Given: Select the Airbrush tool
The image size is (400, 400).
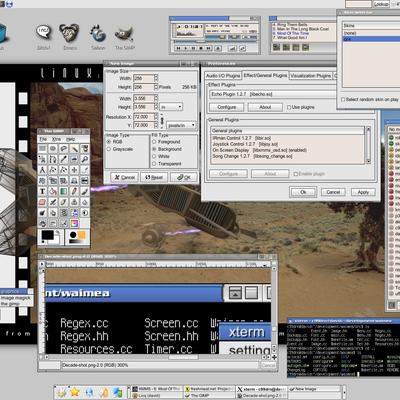Looking at the screenshot, I should click(53, 202).
